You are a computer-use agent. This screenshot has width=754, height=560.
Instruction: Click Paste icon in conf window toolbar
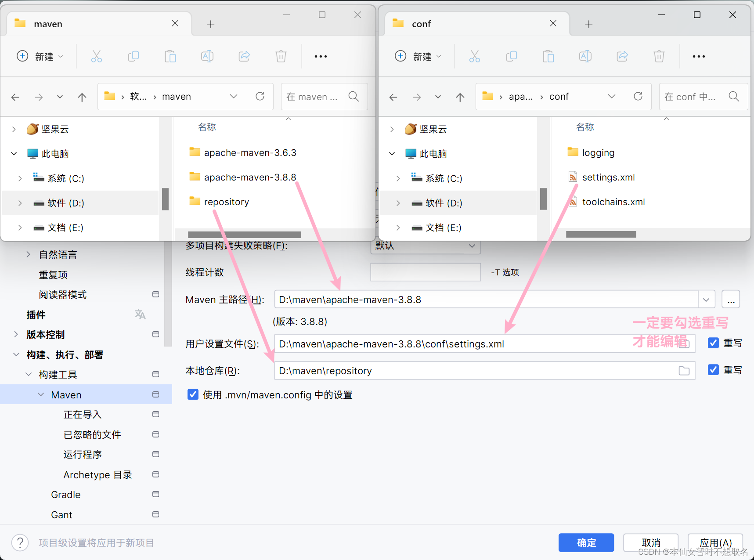(x=548, y=56)
